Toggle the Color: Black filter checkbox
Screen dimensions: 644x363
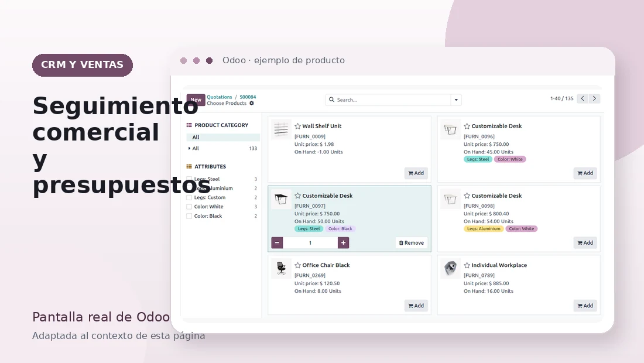tap(189, 216)
